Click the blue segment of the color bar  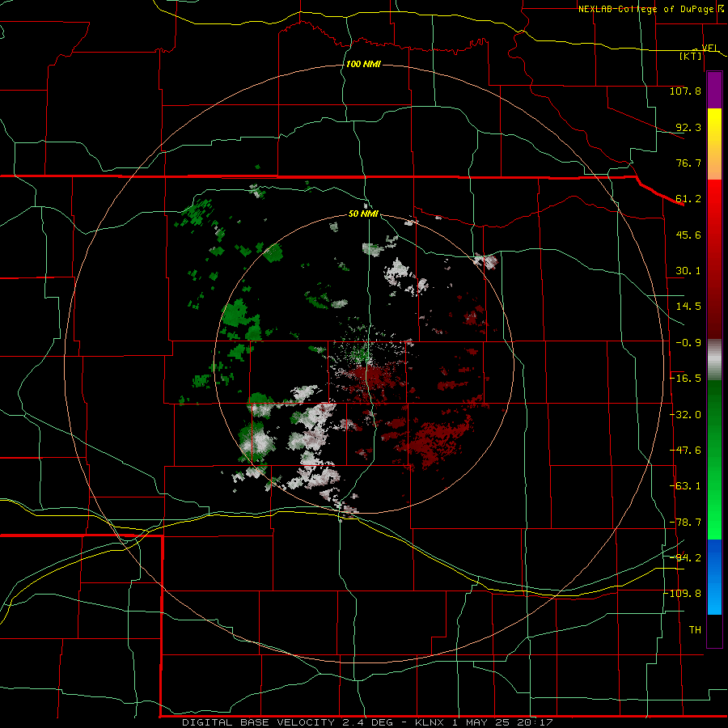tap(714, 577)
